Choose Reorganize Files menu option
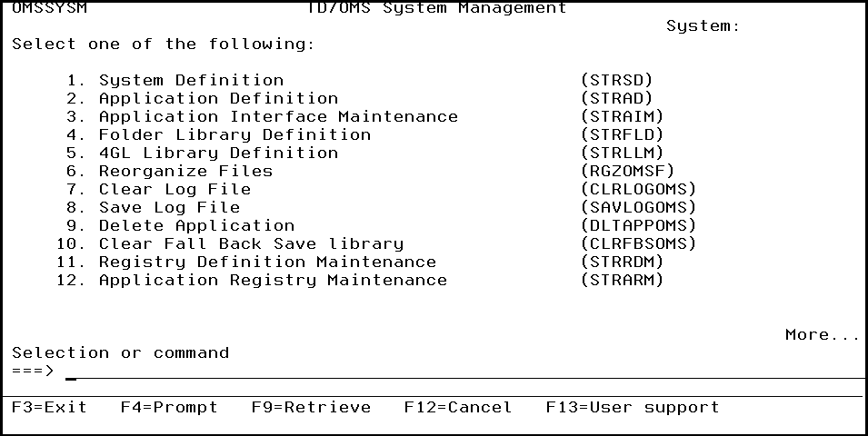Viewport: 868px width, 436px height. coord(185,171)
